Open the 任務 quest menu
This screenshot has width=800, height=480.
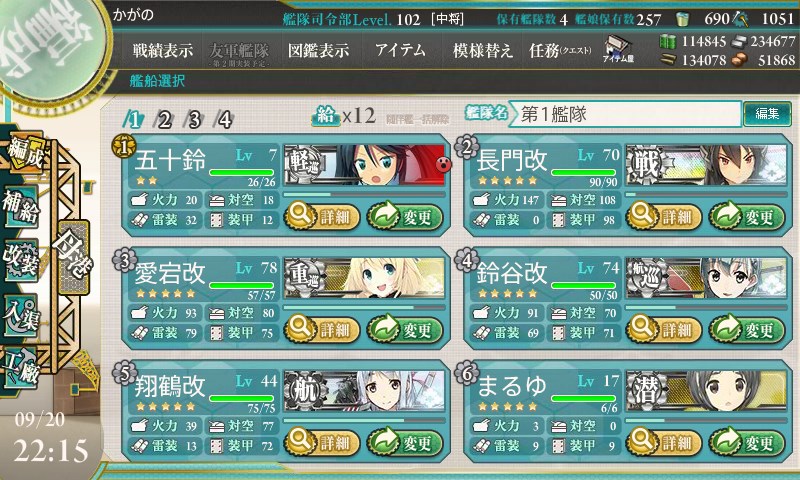click(x=560, y=50)
